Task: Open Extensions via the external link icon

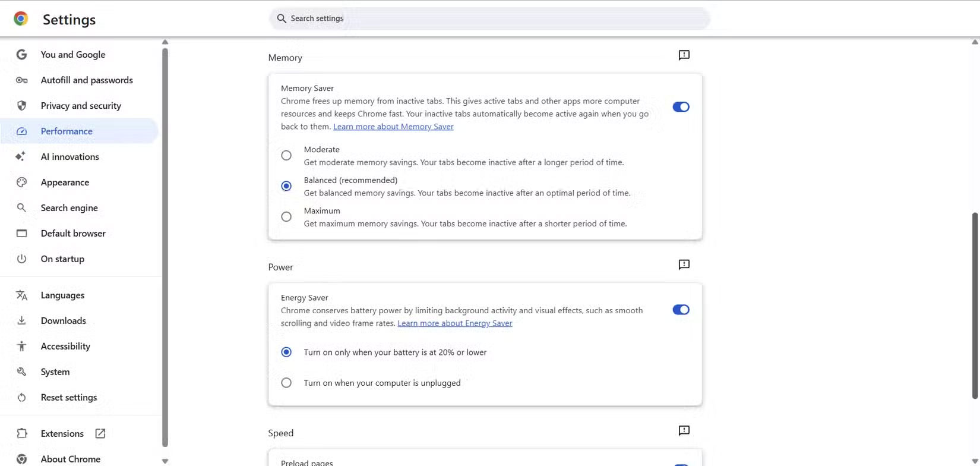Action: point(100,433)
